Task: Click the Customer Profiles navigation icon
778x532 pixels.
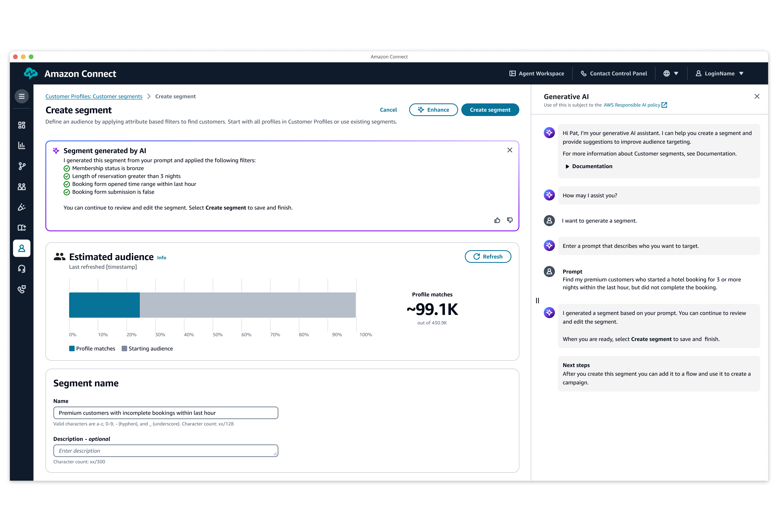Action: tap(22, 248)
